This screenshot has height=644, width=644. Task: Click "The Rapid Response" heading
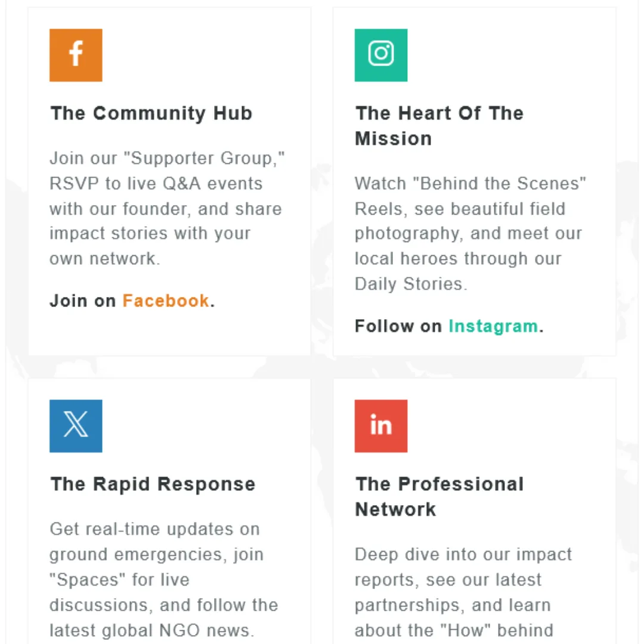pyautogui.click(x=153, y=484)
